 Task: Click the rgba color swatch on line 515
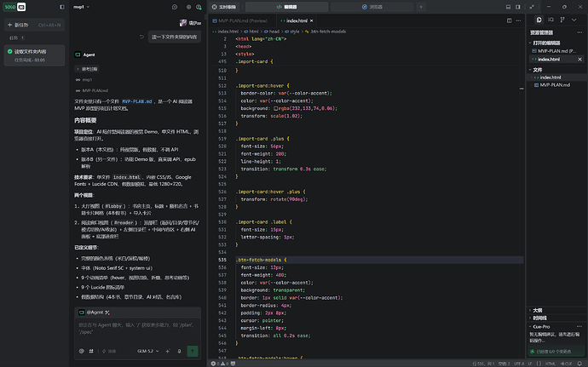point(275,108)
